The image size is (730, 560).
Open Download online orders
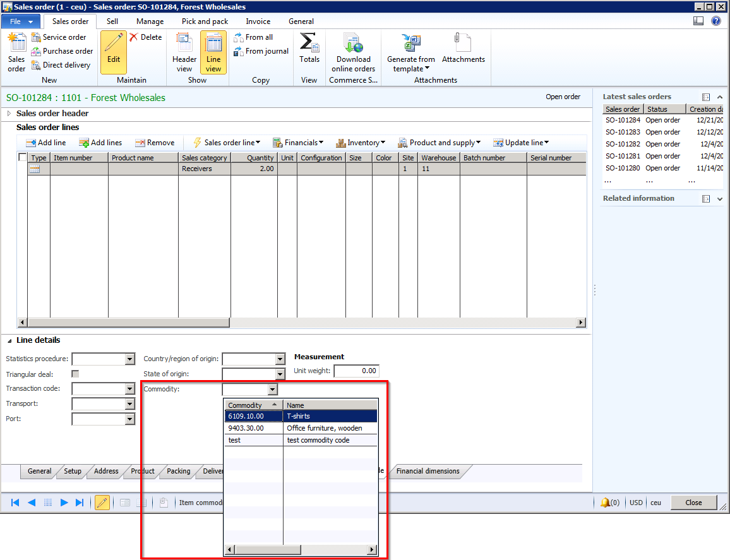click(353, 52)
